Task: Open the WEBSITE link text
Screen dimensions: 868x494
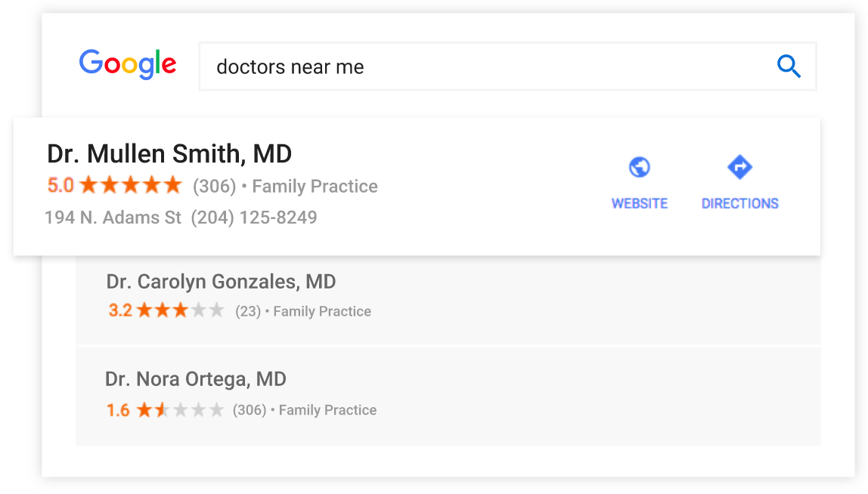Action: (640, 204)
